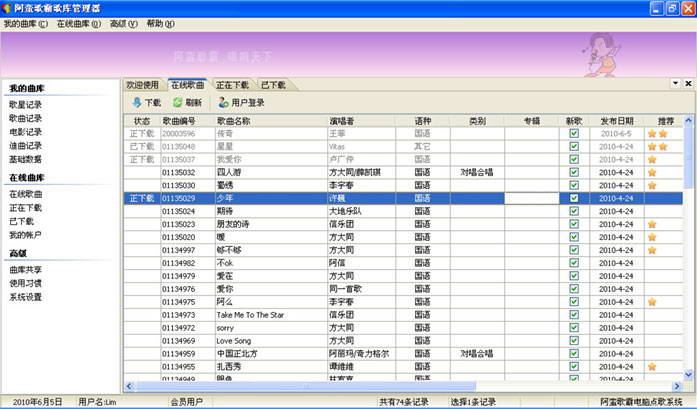This screenshot has height=409, width=697.
Task: Uncheck the 新歌 checkbox for Love Song
Action: click(573, 341)
